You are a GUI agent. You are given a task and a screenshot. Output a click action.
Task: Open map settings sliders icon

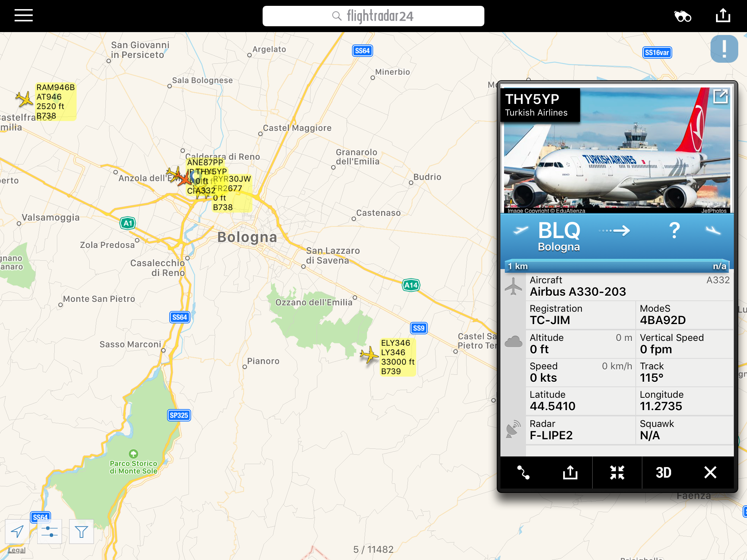tap(49, 532)
